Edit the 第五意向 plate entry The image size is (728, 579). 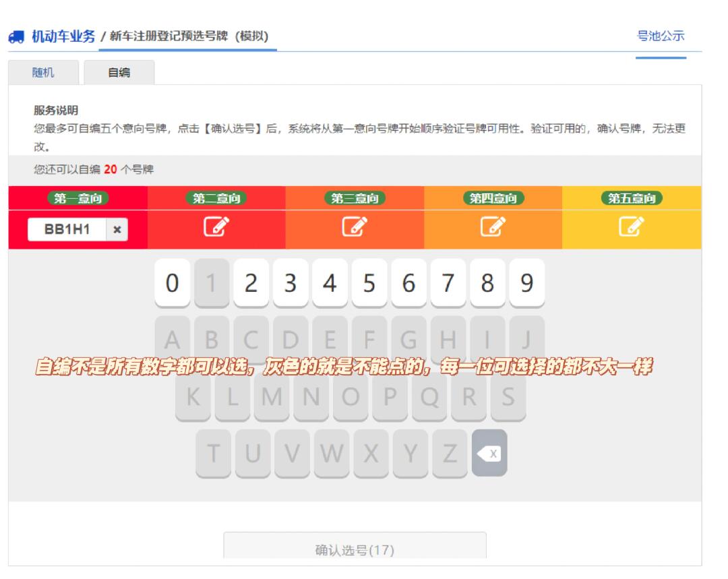coord(632,226)
